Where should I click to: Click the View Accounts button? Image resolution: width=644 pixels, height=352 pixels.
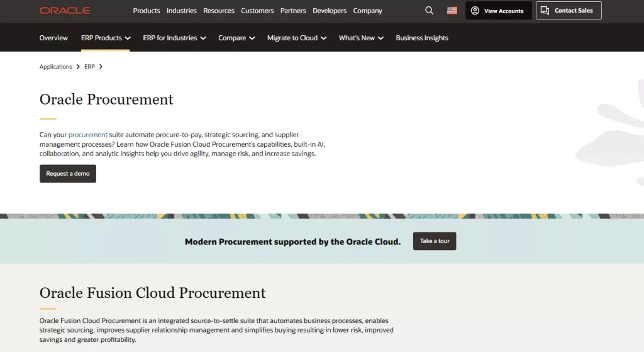[x=498, y=10]
